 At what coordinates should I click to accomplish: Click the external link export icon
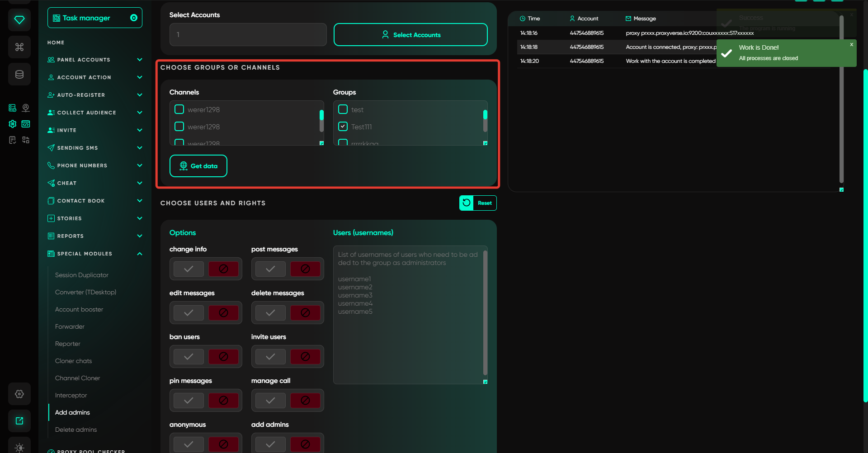click(x=19, y=421)
